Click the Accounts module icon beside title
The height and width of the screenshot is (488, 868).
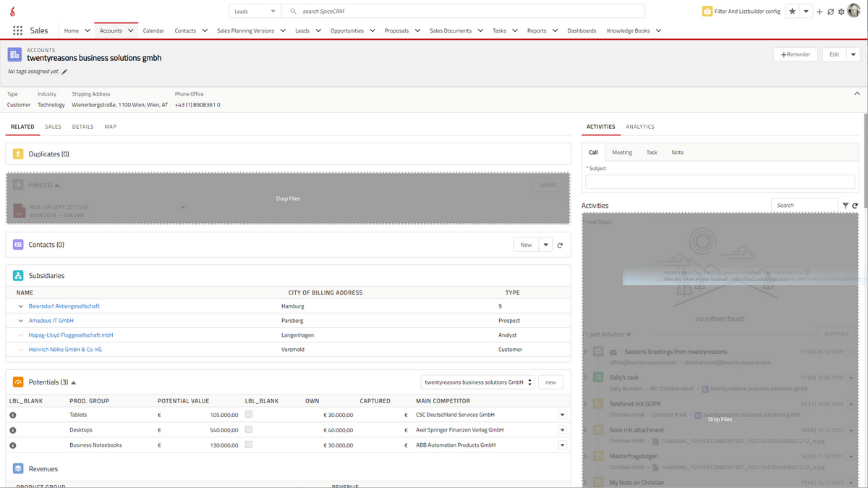[14, 54]
